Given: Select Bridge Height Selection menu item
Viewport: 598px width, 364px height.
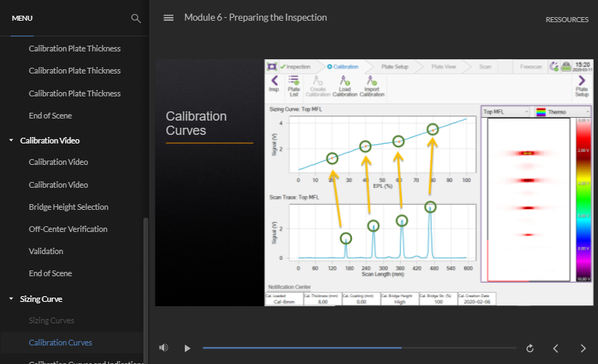Looking at the screenshot, I should coord(69,207).
